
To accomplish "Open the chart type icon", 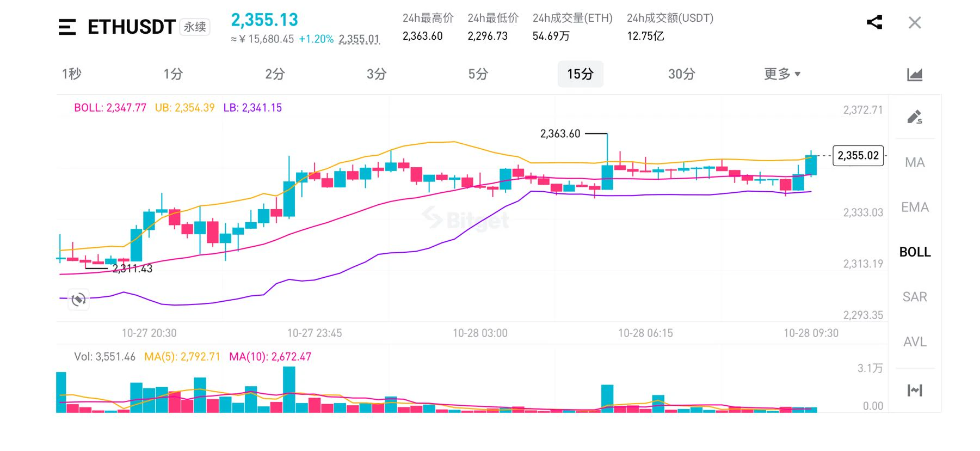I will coord(915,74).
